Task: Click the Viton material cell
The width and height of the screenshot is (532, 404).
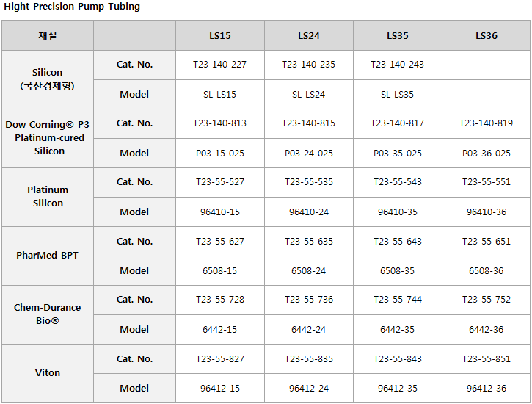Action: point(48,373)
